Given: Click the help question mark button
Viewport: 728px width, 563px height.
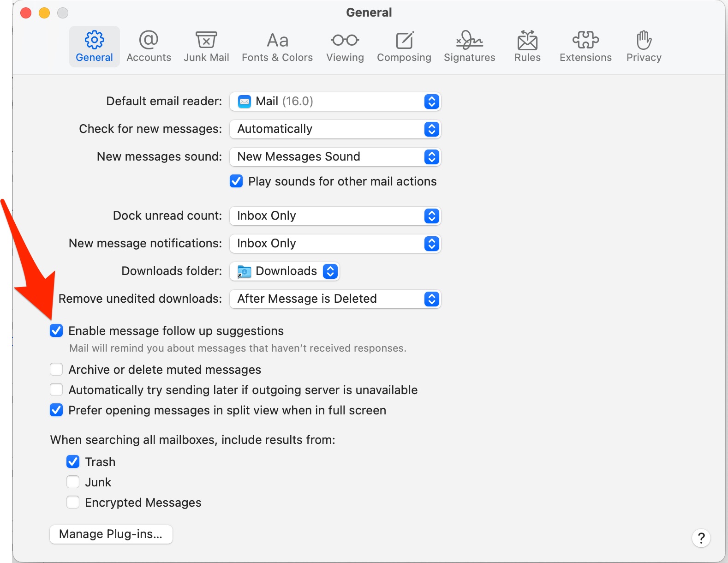Looking at the screenshot, I should (x=701, y=538).
